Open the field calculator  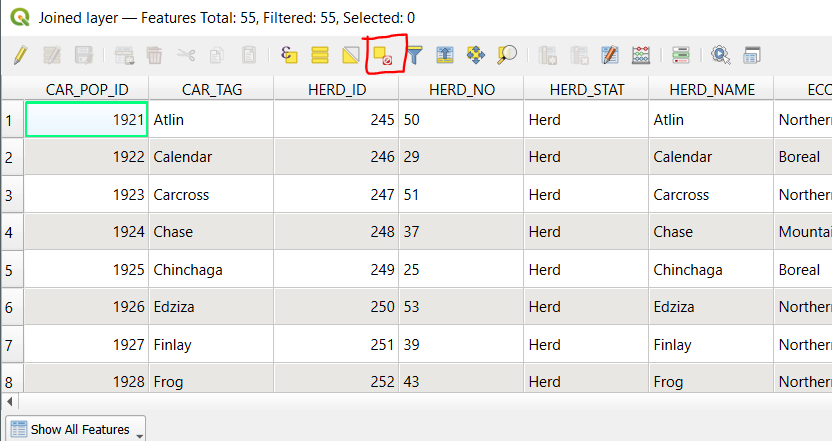tap(642, 56)
